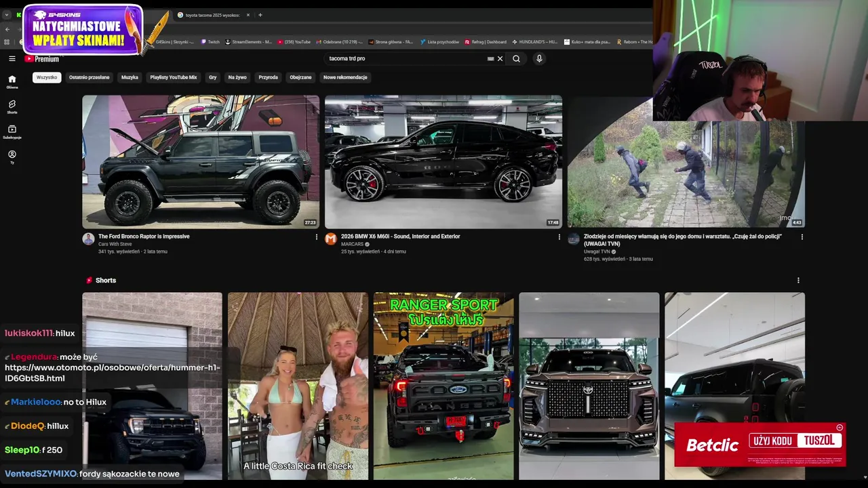Select the Na żywo filter chip
Viewport: 868px width, 488px height.
237,77
